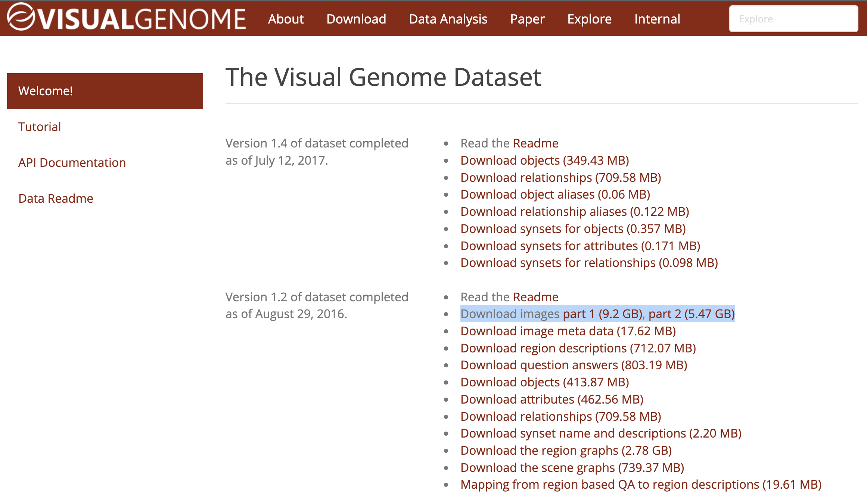
Task: Open the About page
Action: point(286,19)
